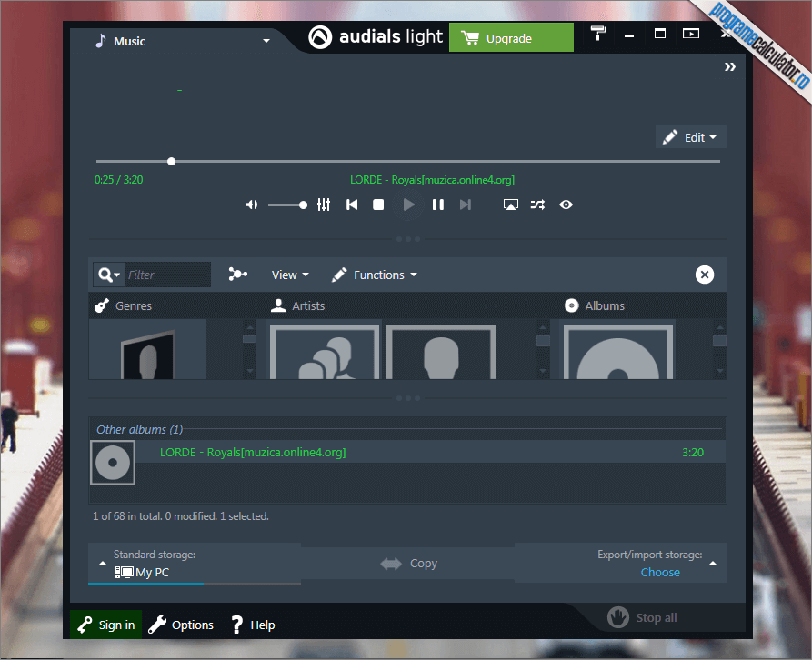This screenshot has width=812, height=660.
Task: Click the Sign in button
Action: pos(106,625)
